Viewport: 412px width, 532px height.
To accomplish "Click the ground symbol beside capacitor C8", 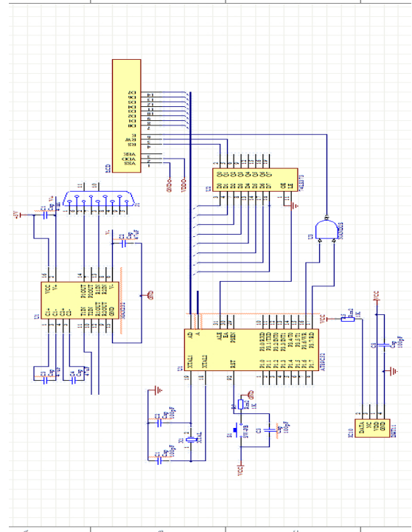I will pos(393,372).
